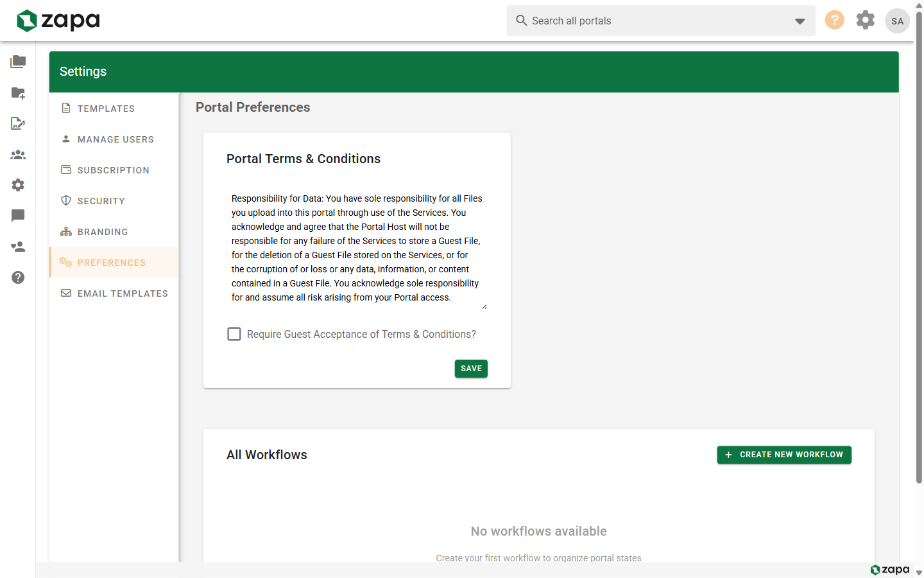Click the All Workflows heading

[x=267, y=455]
